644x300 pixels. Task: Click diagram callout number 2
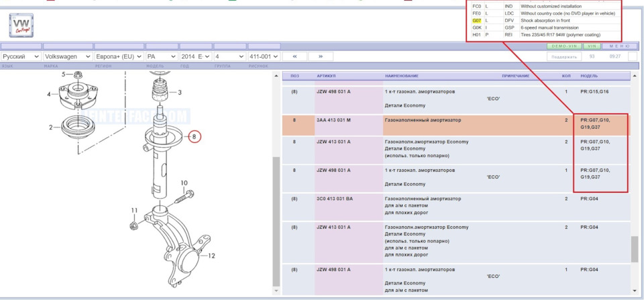tap(50, 128)
